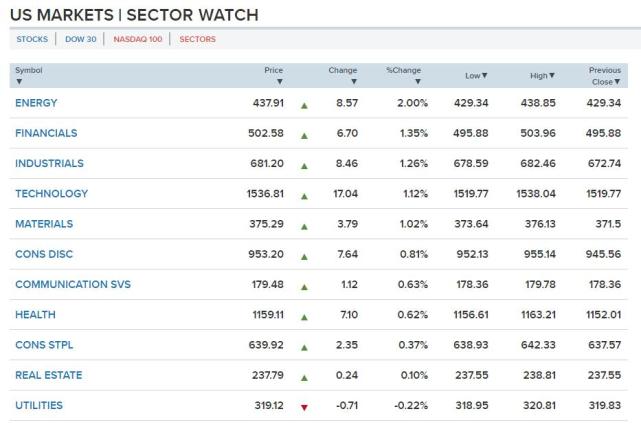
Task: Sort by Previous Close column
Action: coord(605,75)
